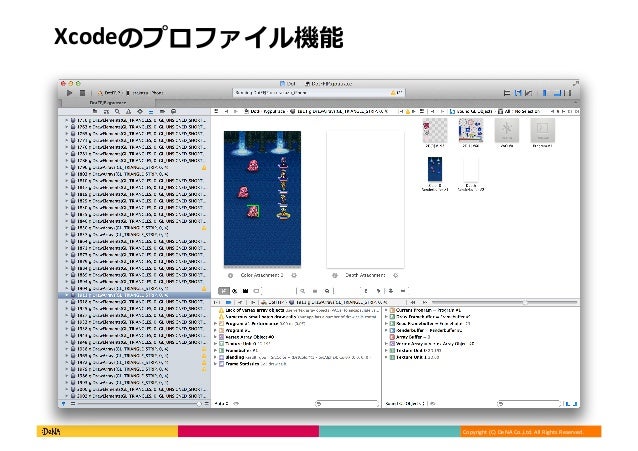Click the left variables pane filter field
This screenshot has width=638, height=451.
click(x=347, y=404)
